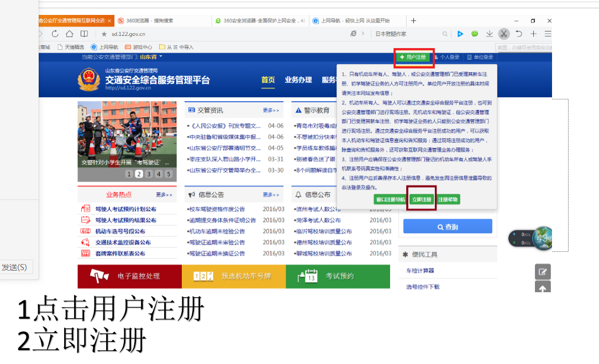The image size is (599, 364).
Task: Click the scissors screenshot tool icon
Action: coord(503,34)
